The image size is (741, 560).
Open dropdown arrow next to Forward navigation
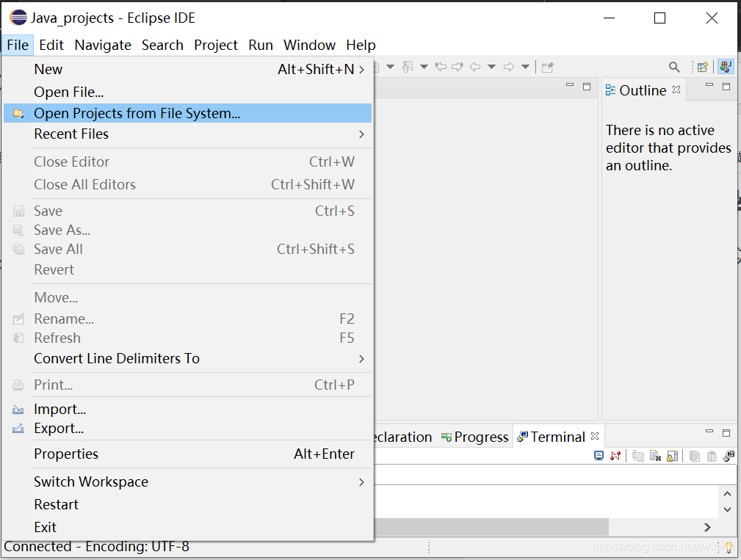pos(526,67)
